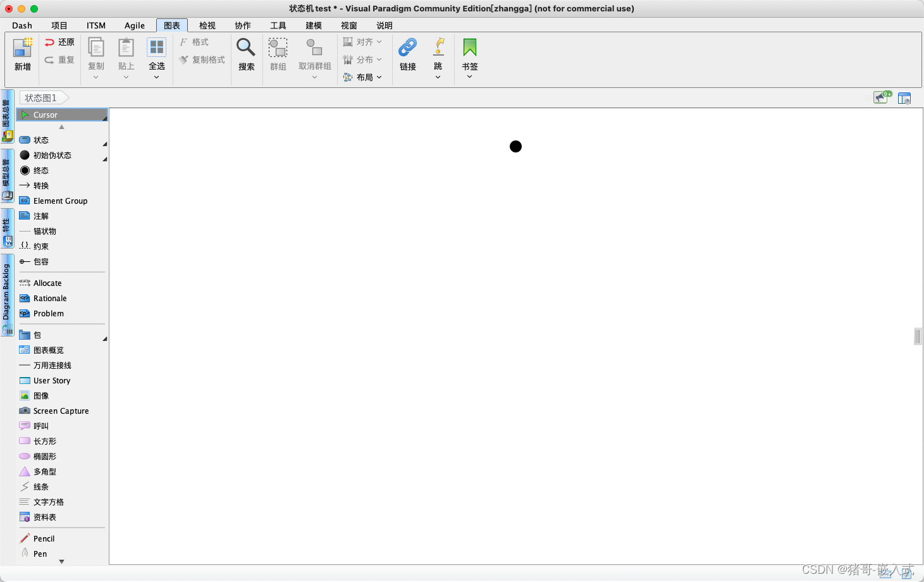The image size is (924, 582).
Task: Click the 书签 bookmark icon
Action: (x=469, y=48)
